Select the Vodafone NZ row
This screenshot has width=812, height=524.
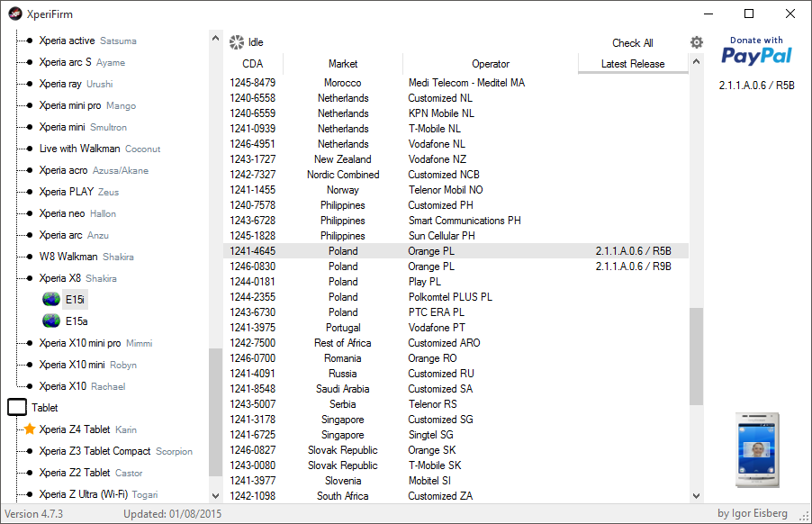pos(456,159)
